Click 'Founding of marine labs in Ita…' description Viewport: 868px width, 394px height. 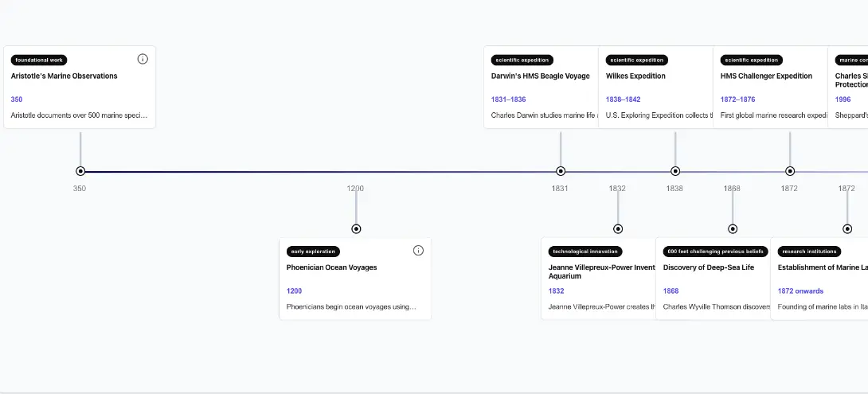pyautogui.click(x=823, y=307)
